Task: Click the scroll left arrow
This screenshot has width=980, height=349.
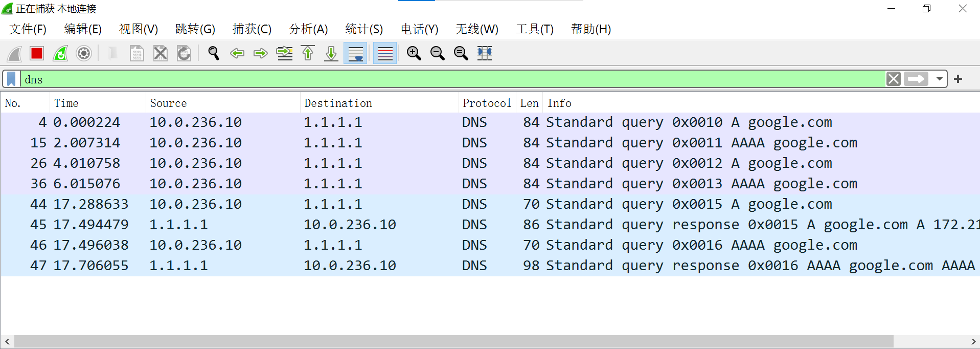Action: click(x=7, y=341)
